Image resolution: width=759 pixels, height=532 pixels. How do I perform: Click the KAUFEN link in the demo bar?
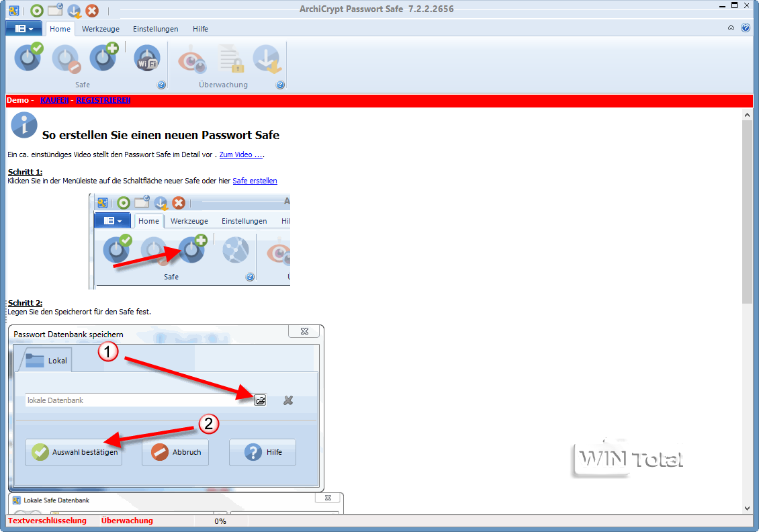(x=54, y=100)
